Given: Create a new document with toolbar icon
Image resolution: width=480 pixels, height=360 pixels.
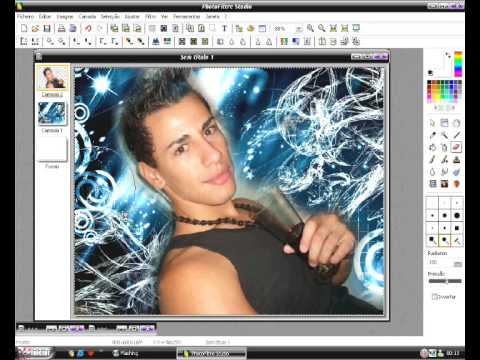Looking at the screenshot, I should pos(24,28).
